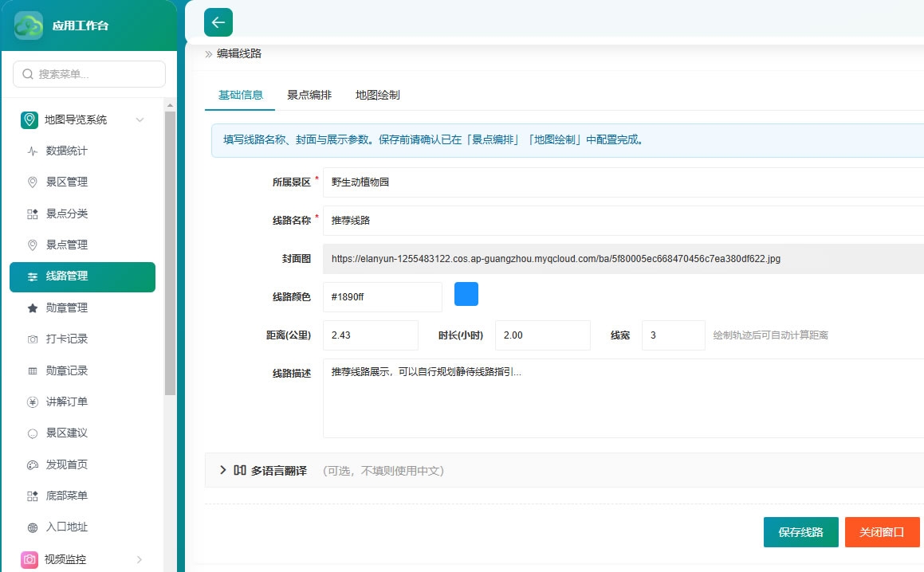Viewport: 924px width, 572px height.
Task: Click the cloud app logo icon
Action: (x=28, y=25)
